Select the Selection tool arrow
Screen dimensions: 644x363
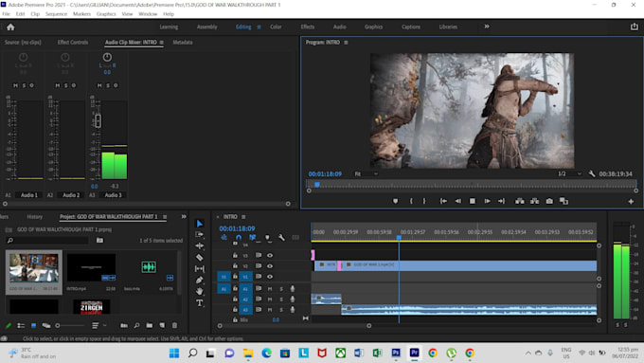200,224
